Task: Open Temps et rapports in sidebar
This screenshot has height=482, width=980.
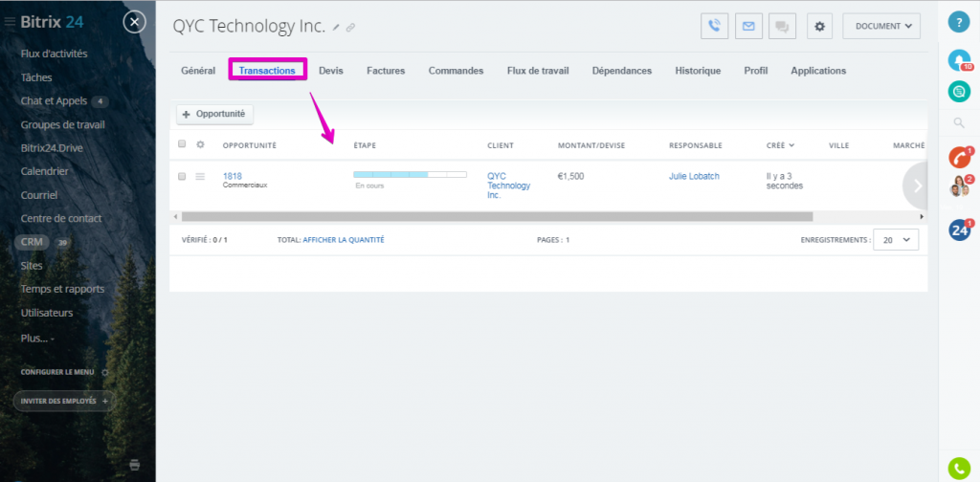Action: [62, 289]
